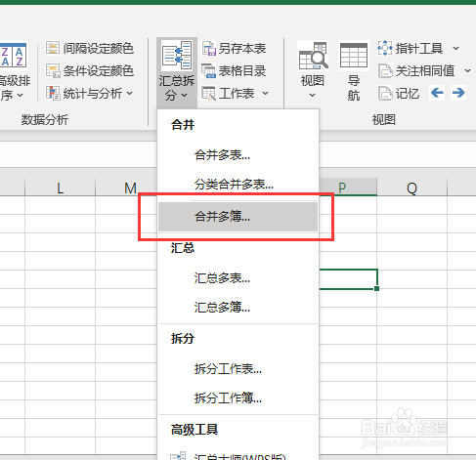Click 另存本表 icon

208,48
